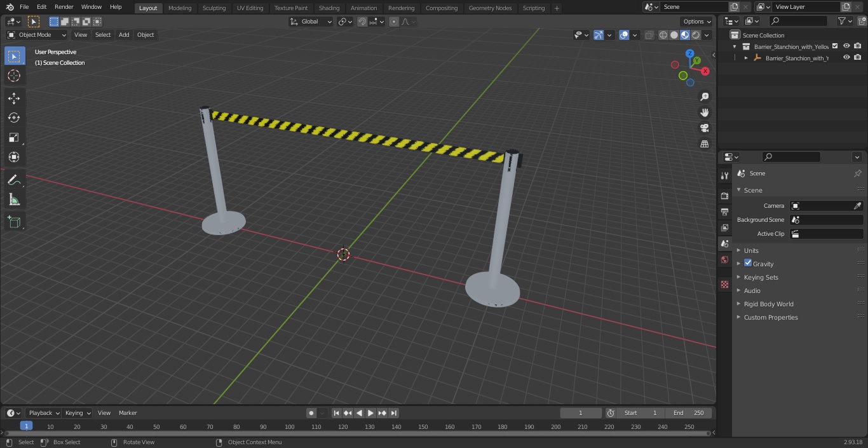Toggle proportional editing in header

click(394, 22)
